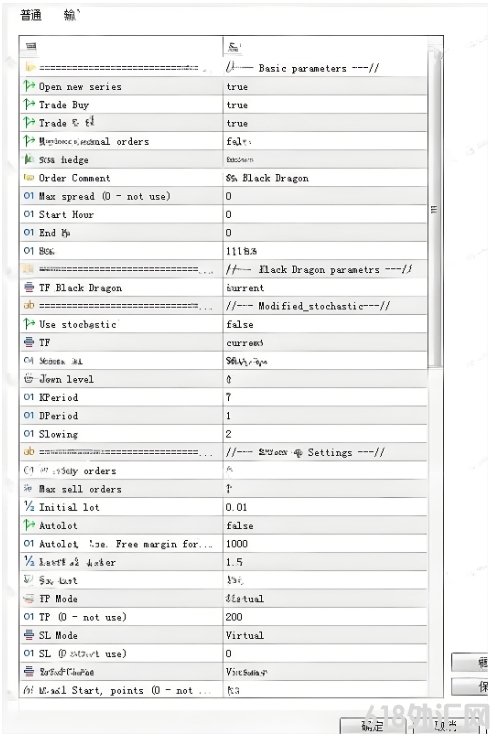This screenshot has width=497, height=741.
Task: Select the Max sell orders label
Action: [80, 489]
